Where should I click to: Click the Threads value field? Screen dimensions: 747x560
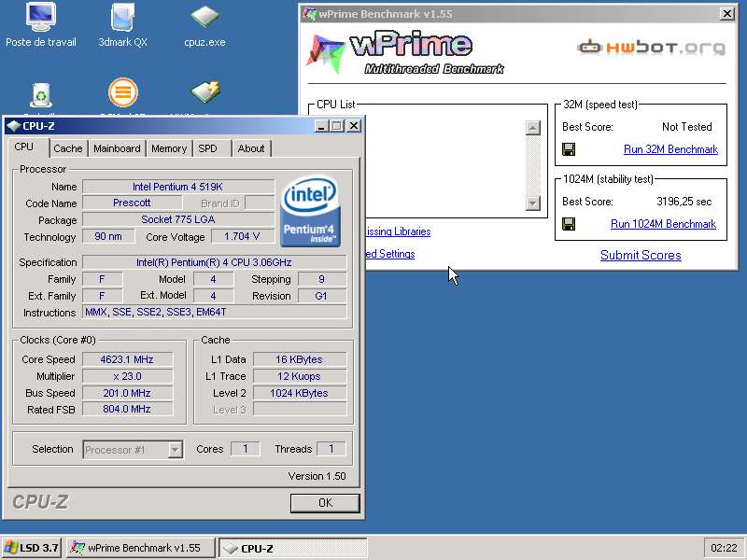coord(331,449)
